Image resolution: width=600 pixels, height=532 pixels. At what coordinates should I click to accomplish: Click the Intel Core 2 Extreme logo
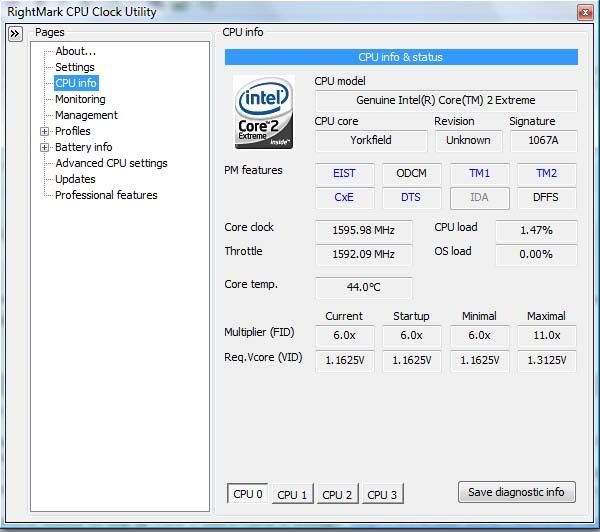[x=264, y=112]
